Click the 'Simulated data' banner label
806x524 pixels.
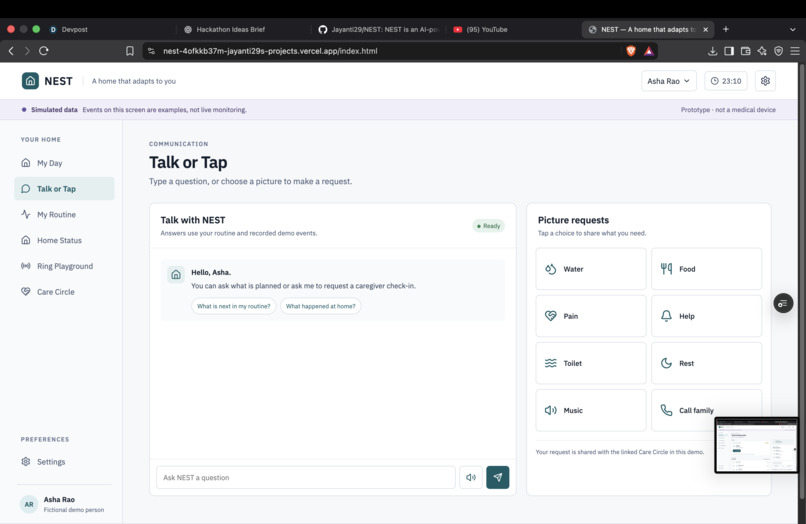pyautogui.click(x=54, y=110)
